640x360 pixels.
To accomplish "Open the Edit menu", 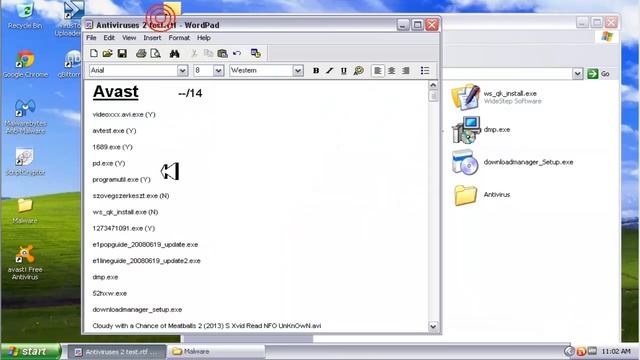I will click(109, 38).
